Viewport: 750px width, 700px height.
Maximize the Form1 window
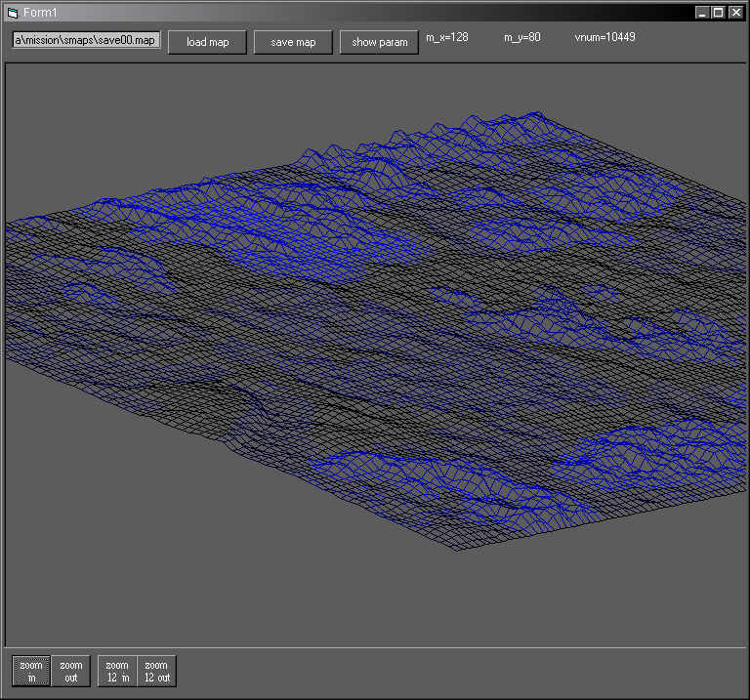[718, 12]
